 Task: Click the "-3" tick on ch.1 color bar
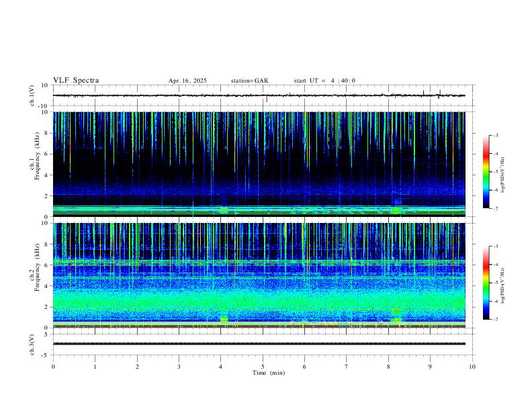click(495, 135)
